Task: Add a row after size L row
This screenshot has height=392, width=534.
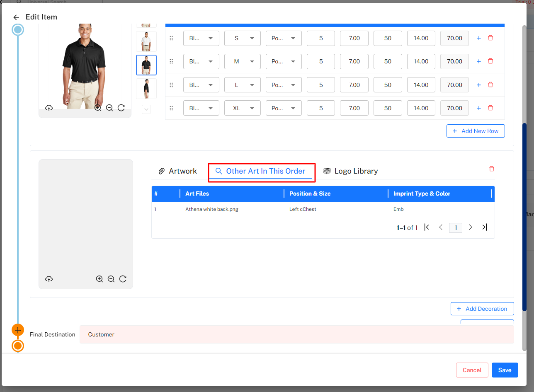Action: click(479, 85)
